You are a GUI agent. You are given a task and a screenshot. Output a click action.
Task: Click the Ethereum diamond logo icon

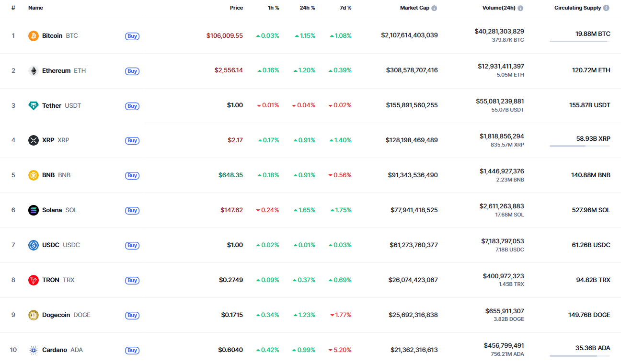[34, 71]
